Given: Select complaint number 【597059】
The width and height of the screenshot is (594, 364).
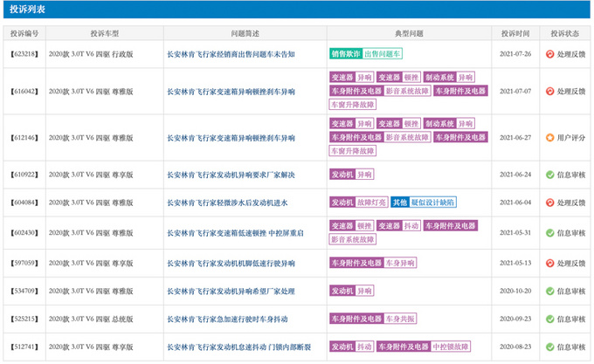Looking at the screenshot, I should pyautogui.click(x=24, y=263).
